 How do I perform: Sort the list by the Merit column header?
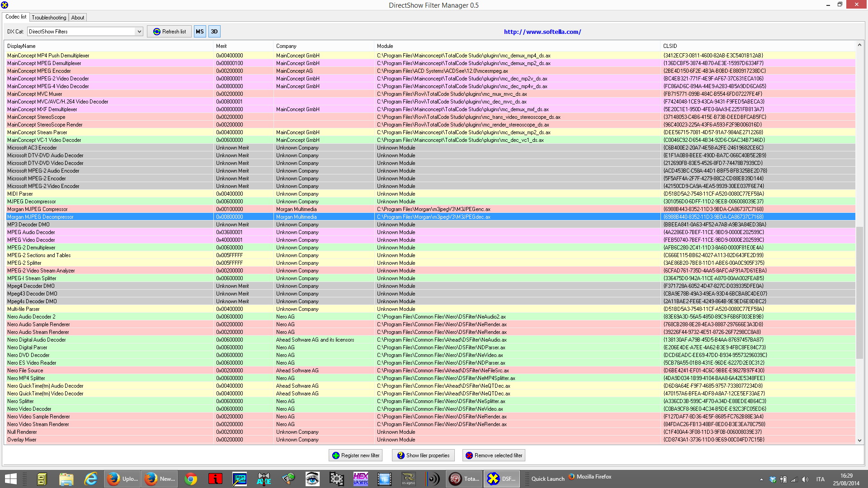pyautogui.click(x=222, y=46)
